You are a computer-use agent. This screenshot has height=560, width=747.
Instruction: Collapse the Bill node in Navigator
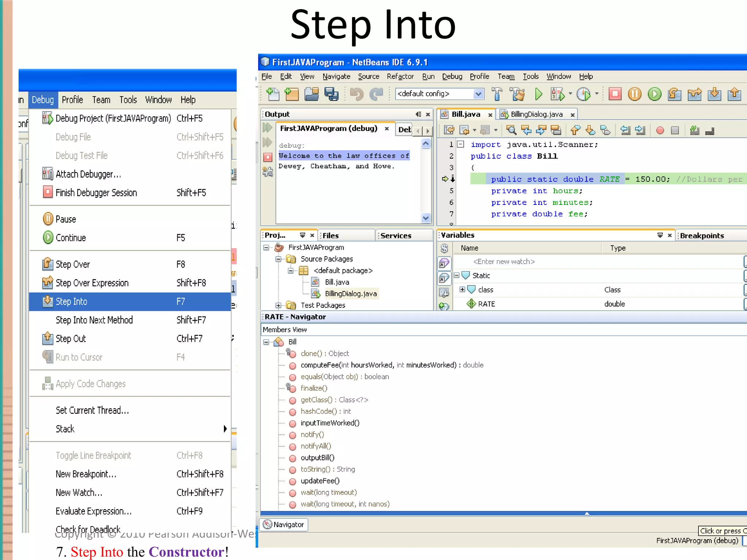[x=266, y=342]
